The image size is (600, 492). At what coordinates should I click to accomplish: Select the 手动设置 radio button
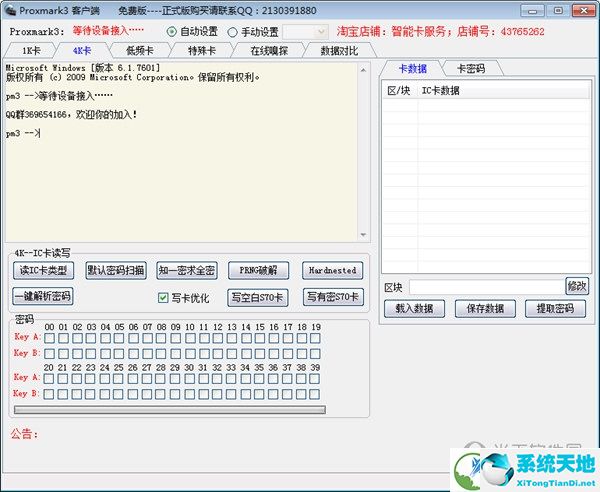[232, 32]
